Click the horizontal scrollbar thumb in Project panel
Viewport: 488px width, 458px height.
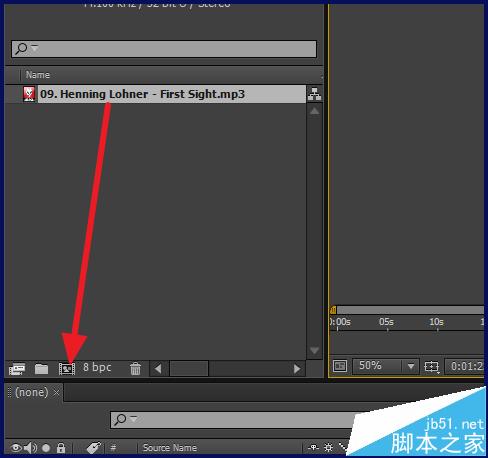coord(189,369)
